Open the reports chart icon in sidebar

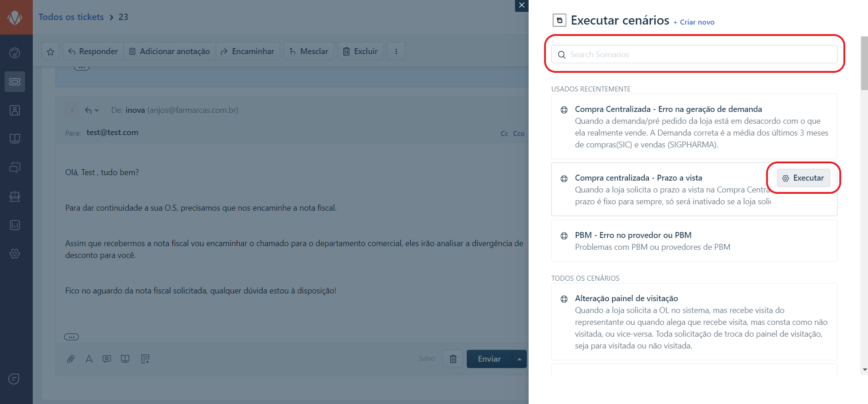pyautogui.click(x=15, y=225)
